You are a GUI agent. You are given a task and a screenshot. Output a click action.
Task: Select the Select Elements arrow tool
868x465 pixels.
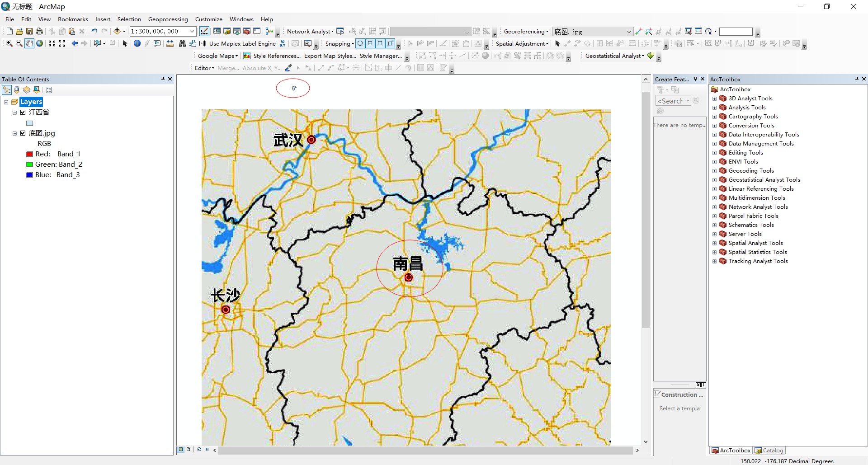(x=125, y=43)
